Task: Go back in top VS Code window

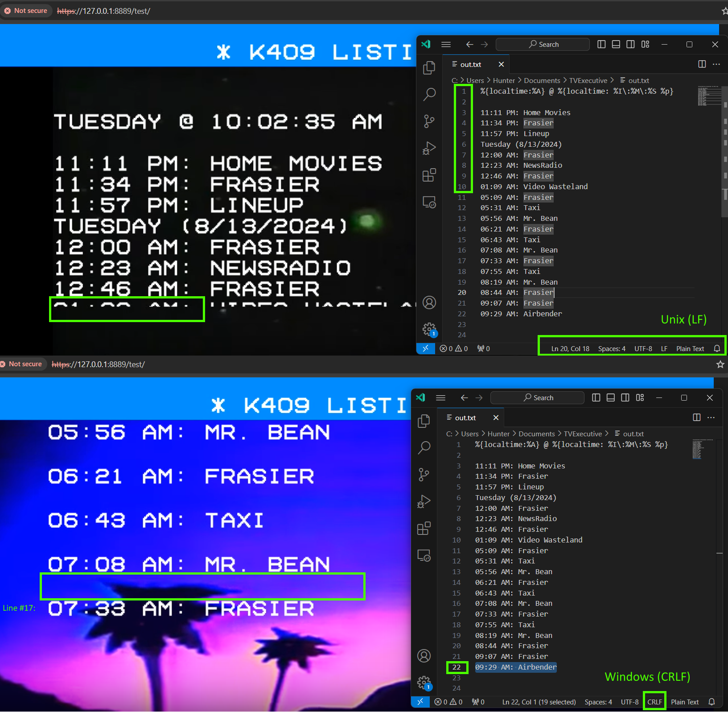Action: point(469,44)
